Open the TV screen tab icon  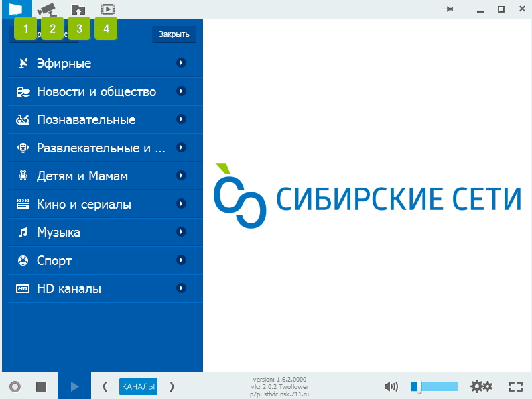(x=17, y=9)
